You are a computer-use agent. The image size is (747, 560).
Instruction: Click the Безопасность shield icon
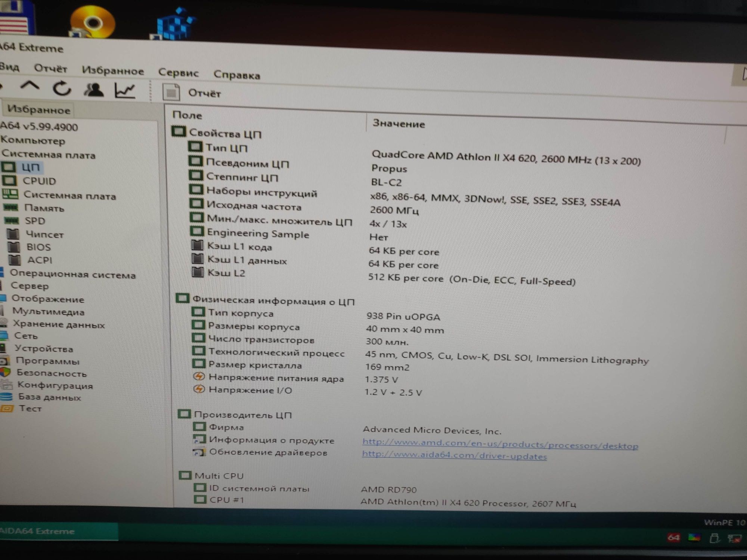tap(5, 372)
